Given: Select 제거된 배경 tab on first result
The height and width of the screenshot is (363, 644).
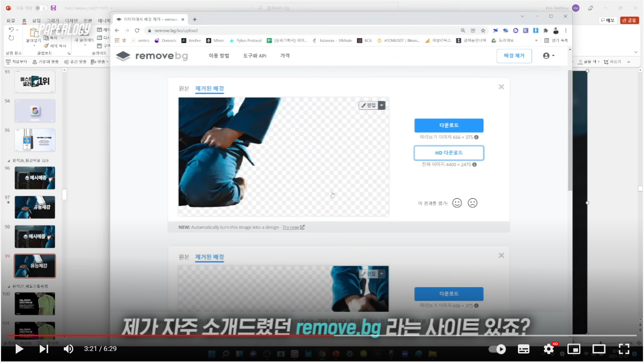Looking at the screenshot, I should tap(209, 88).
